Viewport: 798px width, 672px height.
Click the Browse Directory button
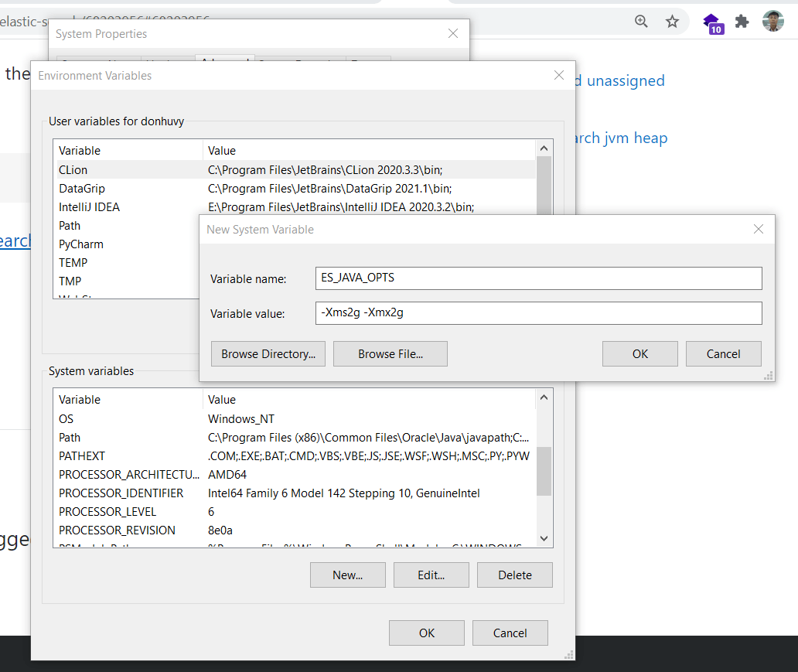[x=268, y=353]
